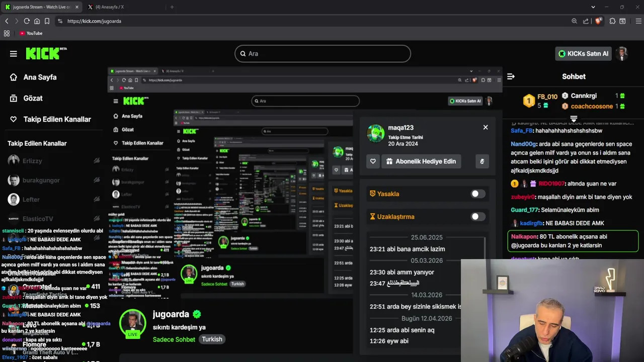644x362 pixels.
Task: Click the address bar URL
Action: coord(95,21)
